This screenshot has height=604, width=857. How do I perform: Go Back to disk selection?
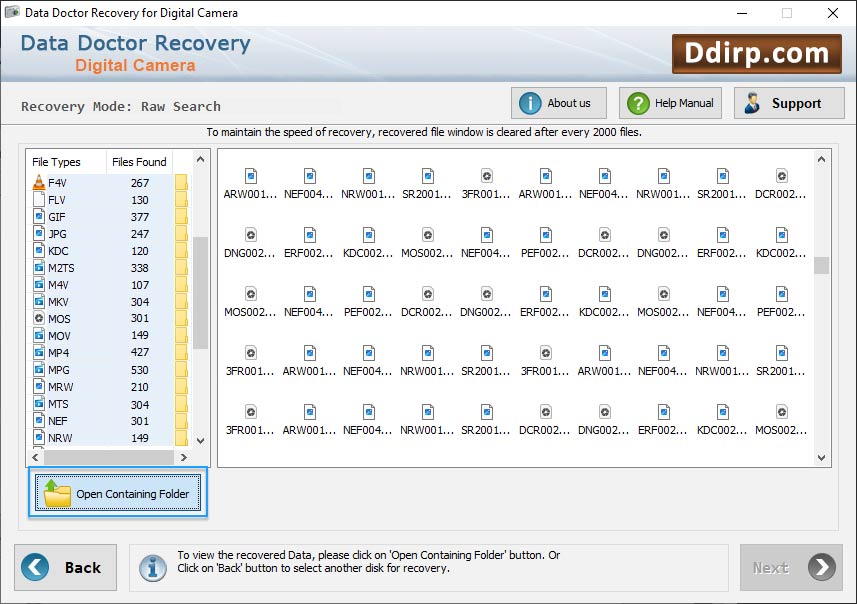[66, 567]
